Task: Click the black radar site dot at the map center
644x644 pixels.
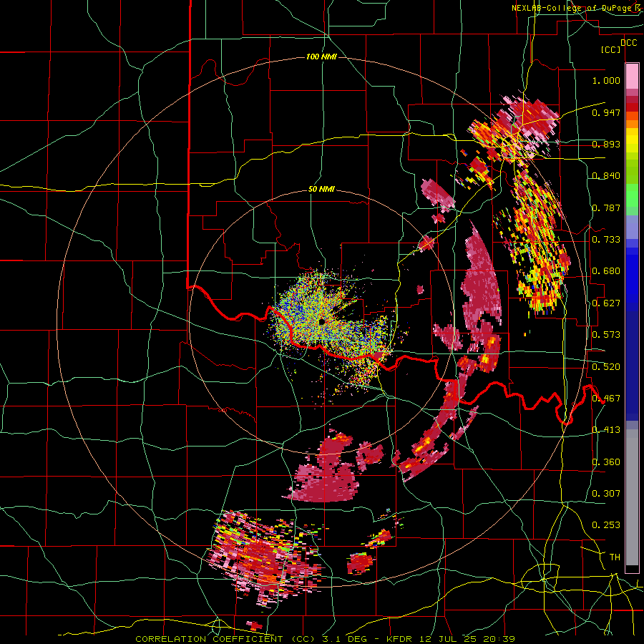Action: (x=321, y=321)
